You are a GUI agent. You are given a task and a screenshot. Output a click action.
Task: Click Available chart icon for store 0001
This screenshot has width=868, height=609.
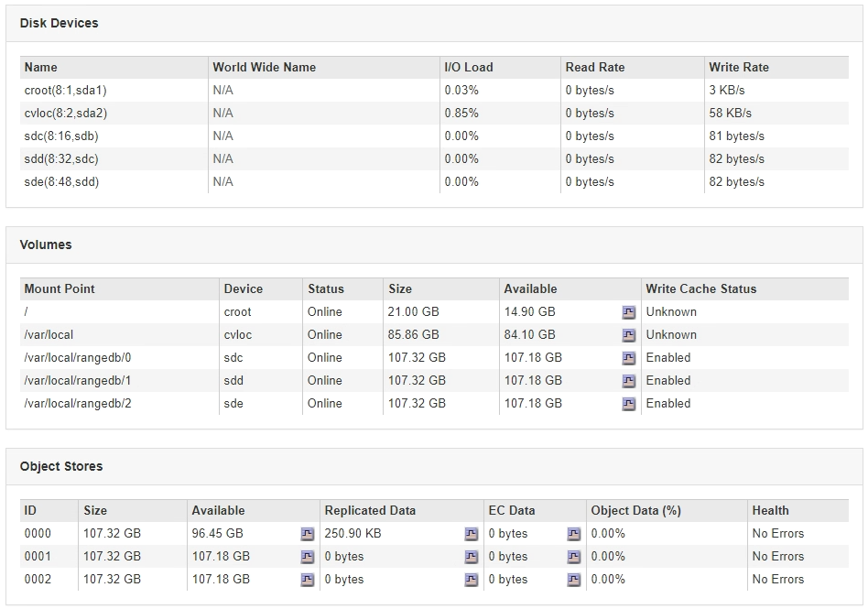click(308, 557)
